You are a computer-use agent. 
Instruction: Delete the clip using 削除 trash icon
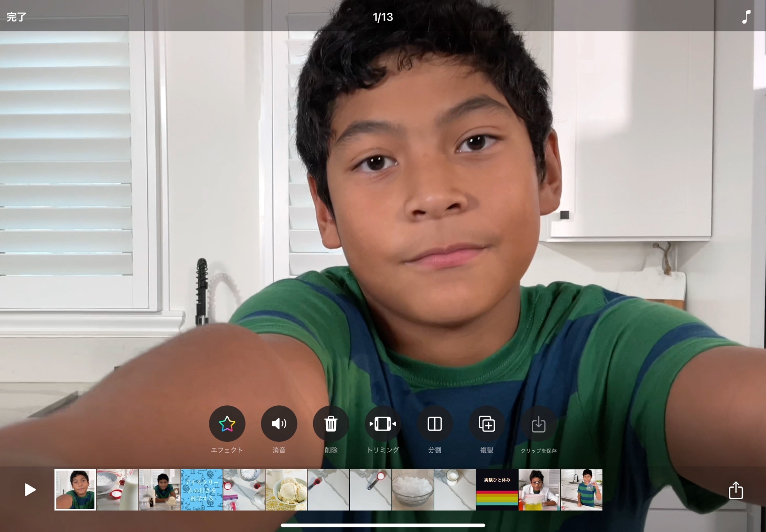pyautogui.click(x=331, y=424)
